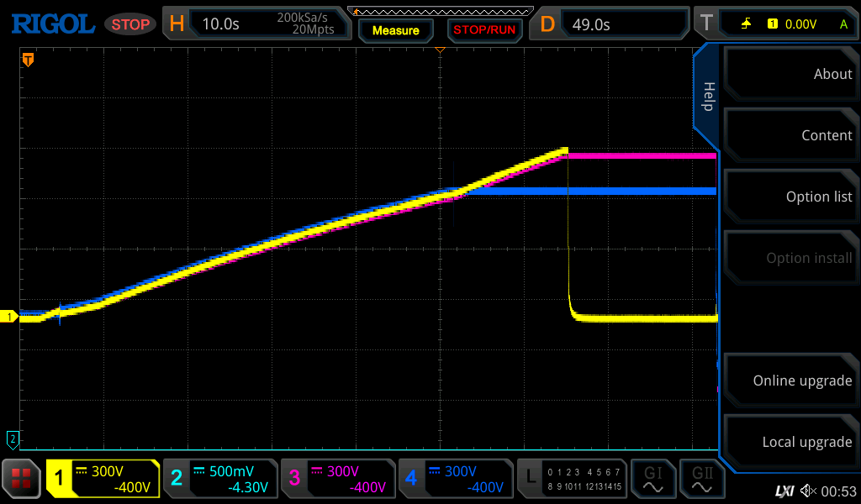Select the channel 2 offset marker

click(13, 438)
